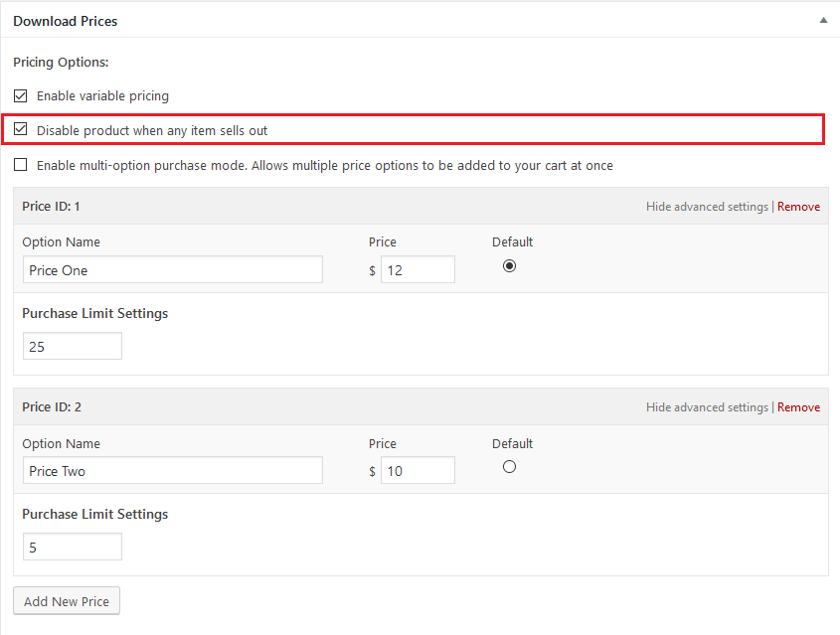Image resolution: width=840 pixels, height=635 pixels.
Task: Set Price Two as the default option
Action: click(510, 466)
